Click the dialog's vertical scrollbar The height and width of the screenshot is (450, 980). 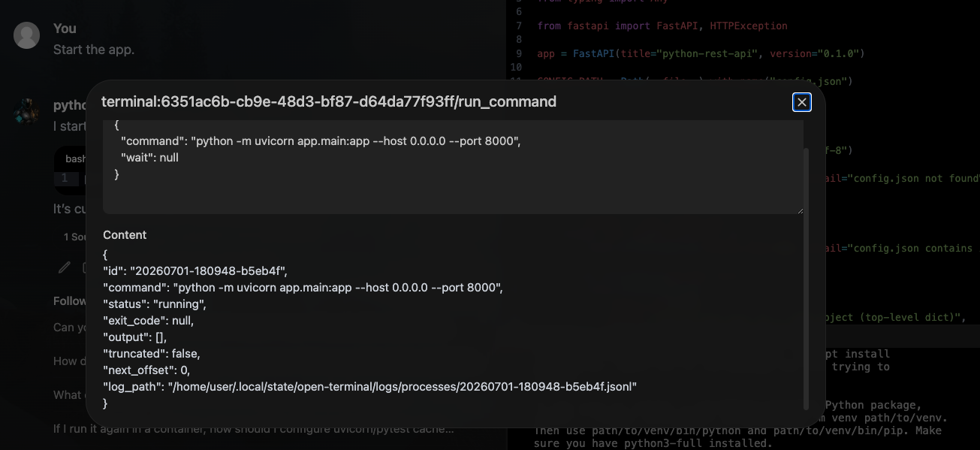tap(807, 278)
